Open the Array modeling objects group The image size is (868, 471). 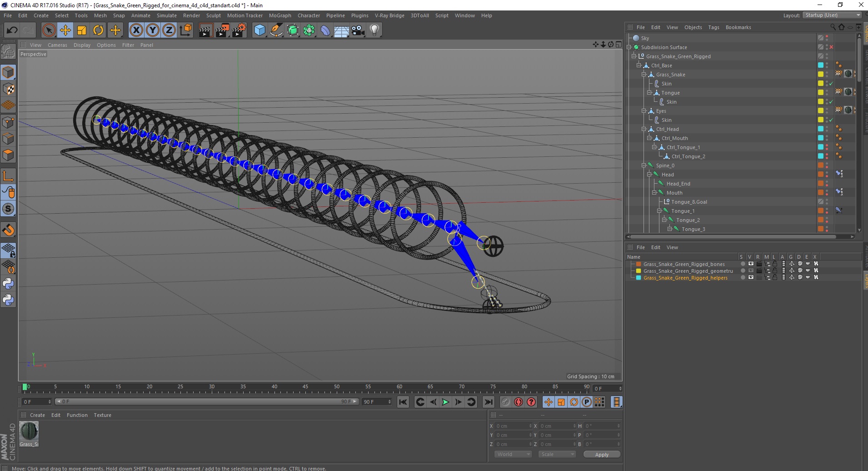309,30
